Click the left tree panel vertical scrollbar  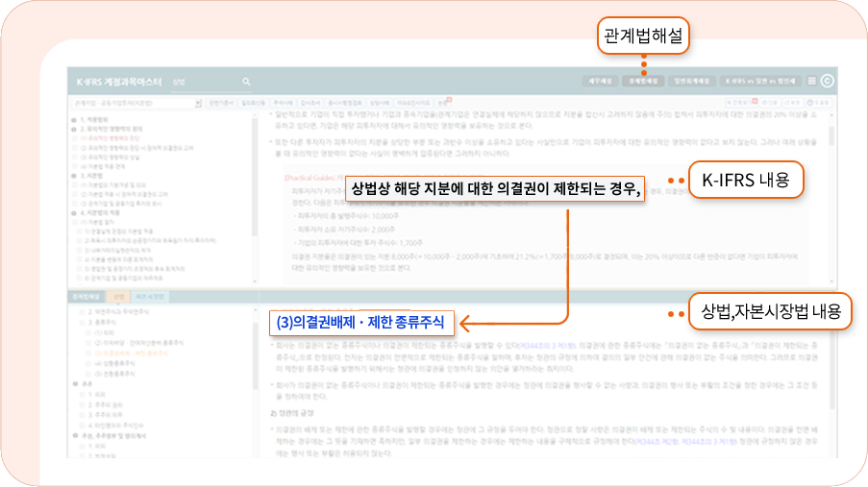255,173
